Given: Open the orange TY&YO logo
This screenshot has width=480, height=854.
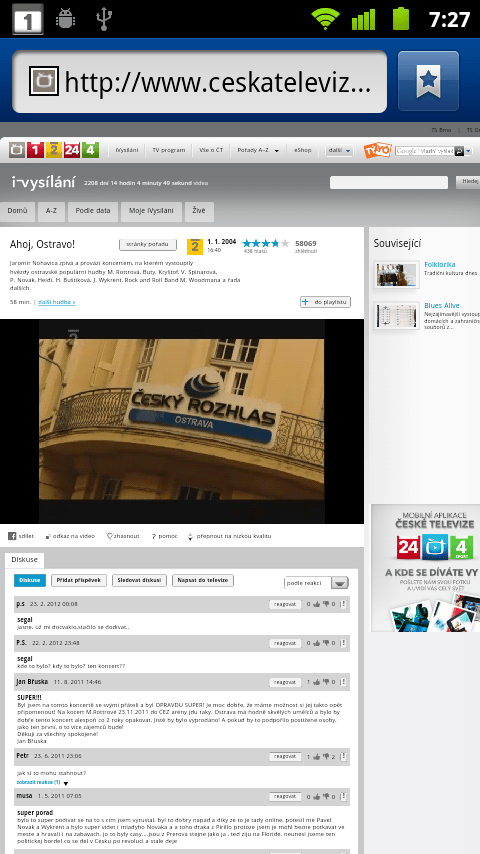Looking at the screenshot, I should tap(378, 150).
